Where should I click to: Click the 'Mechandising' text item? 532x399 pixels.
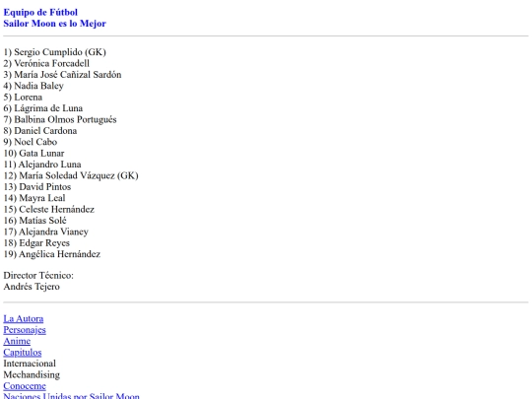(32, 374)
